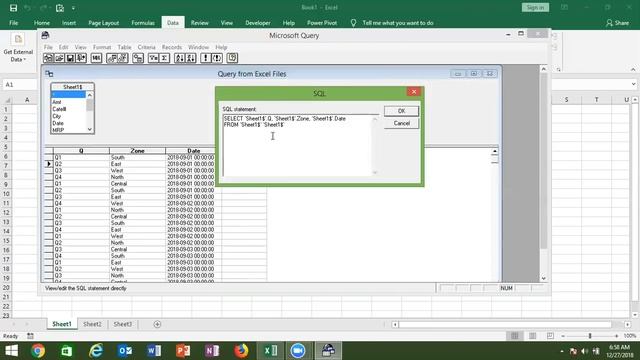Select the Excel Formulas ribbon tab
This screenshot has width=640, height=360.
click(x=143, y=23)
